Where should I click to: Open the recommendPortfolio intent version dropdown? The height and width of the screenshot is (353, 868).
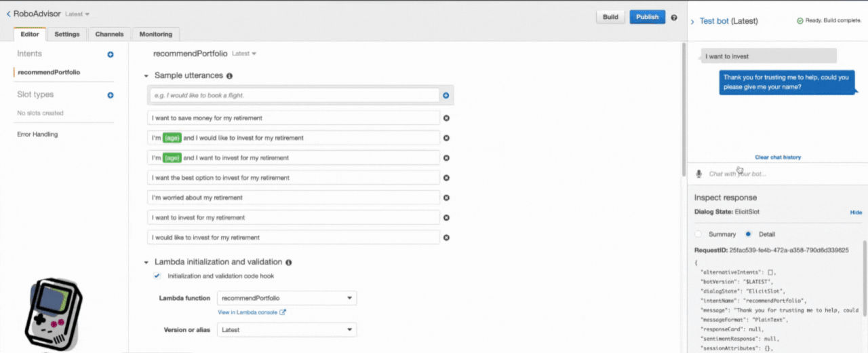244,53
